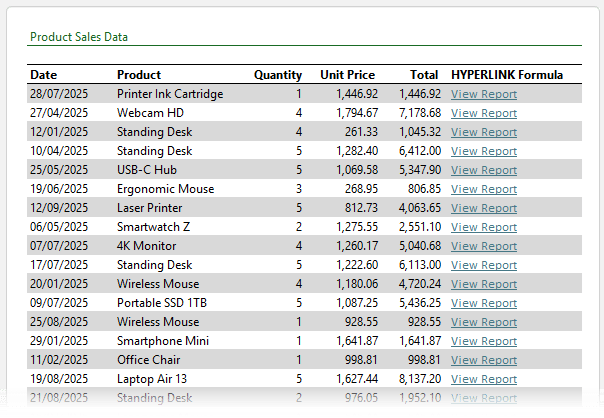
Task: Open View Report link for Printer Ink Cartridge
Action: tap(484, 94)
